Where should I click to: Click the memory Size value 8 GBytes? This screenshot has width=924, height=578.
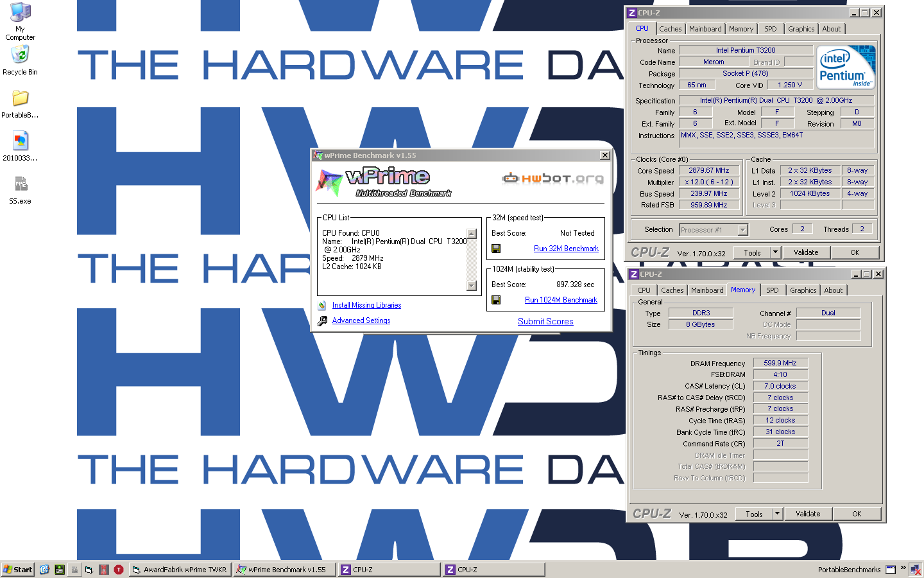click(x=700, y=324)
